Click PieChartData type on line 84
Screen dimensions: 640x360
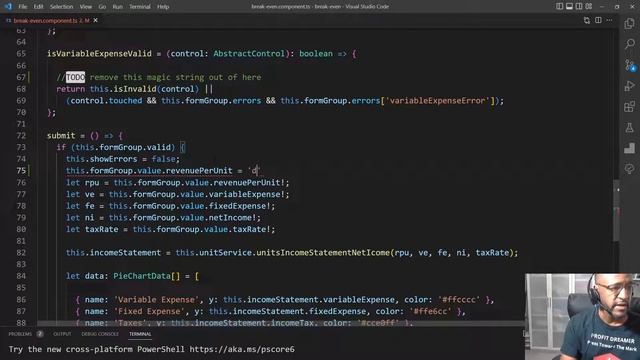pos(142,276)
